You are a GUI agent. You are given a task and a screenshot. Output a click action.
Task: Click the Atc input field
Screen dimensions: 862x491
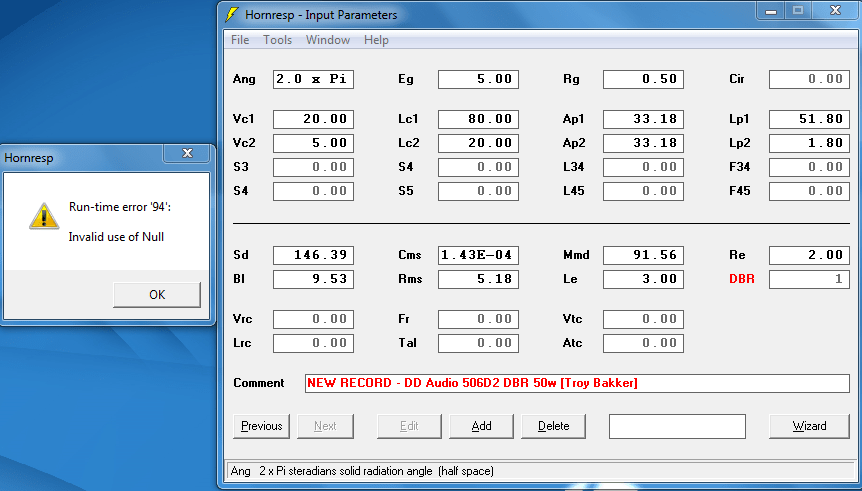pos(643,343)
